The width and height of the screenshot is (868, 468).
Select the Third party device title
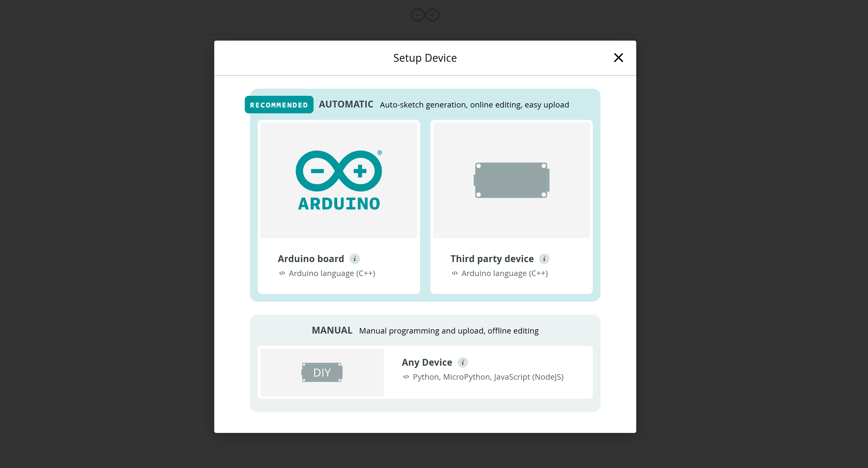(x=492, y=259)
